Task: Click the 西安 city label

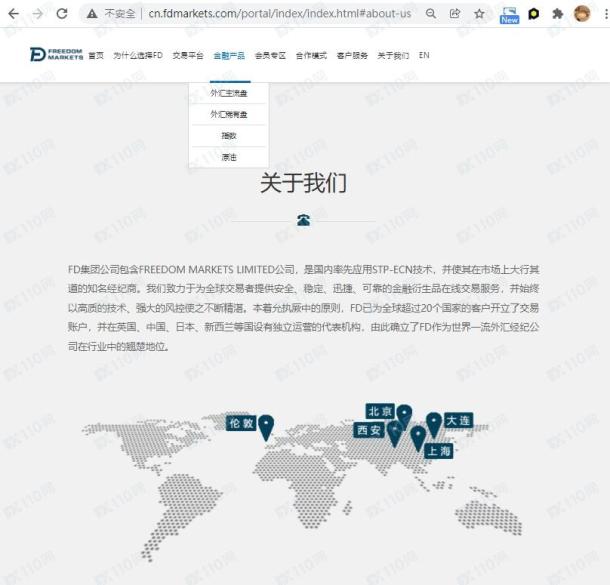Action: pyautogui.click(x=368, y=430)
